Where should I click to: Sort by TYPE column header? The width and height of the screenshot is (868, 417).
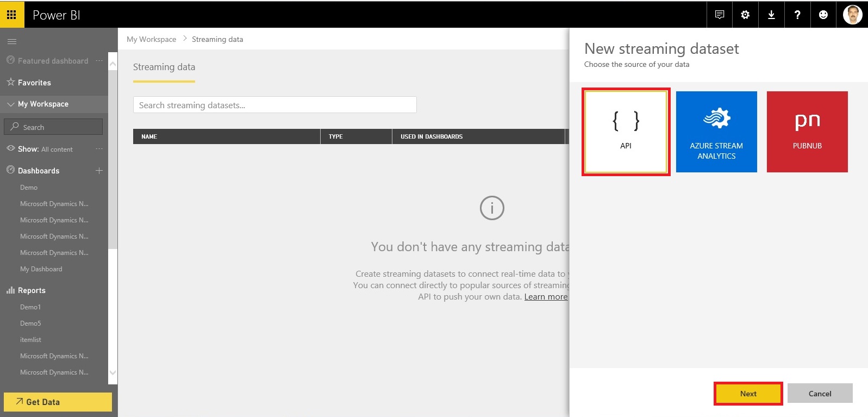(356, 136)
